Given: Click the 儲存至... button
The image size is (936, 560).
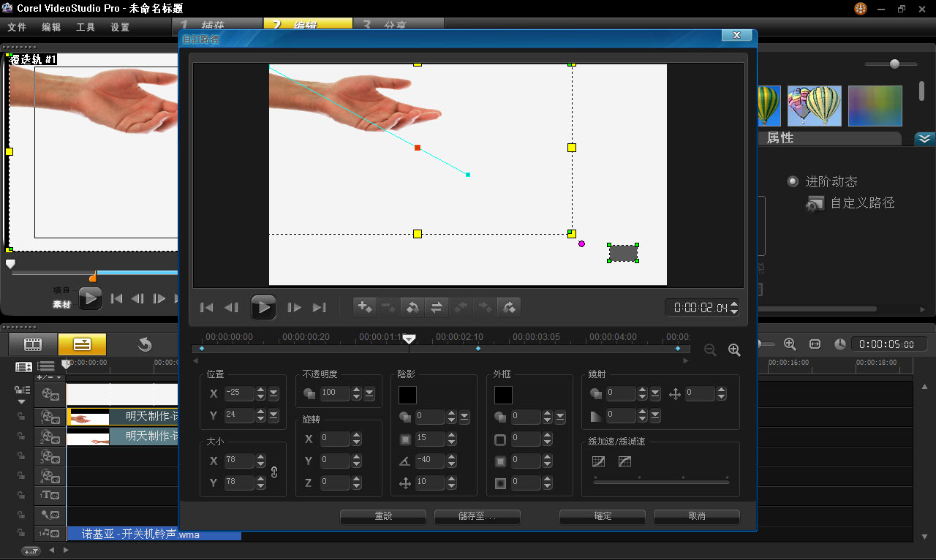Looking at the screenshot, I should click(x=478, y=516).
